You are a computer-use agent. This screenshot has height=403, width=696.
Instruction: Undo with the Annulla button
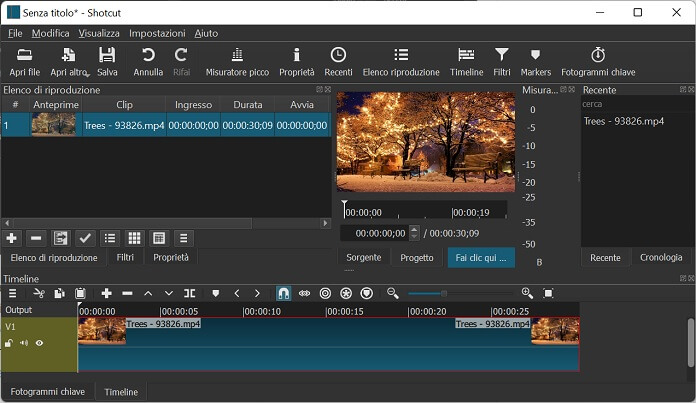click(x=148, y=62)
